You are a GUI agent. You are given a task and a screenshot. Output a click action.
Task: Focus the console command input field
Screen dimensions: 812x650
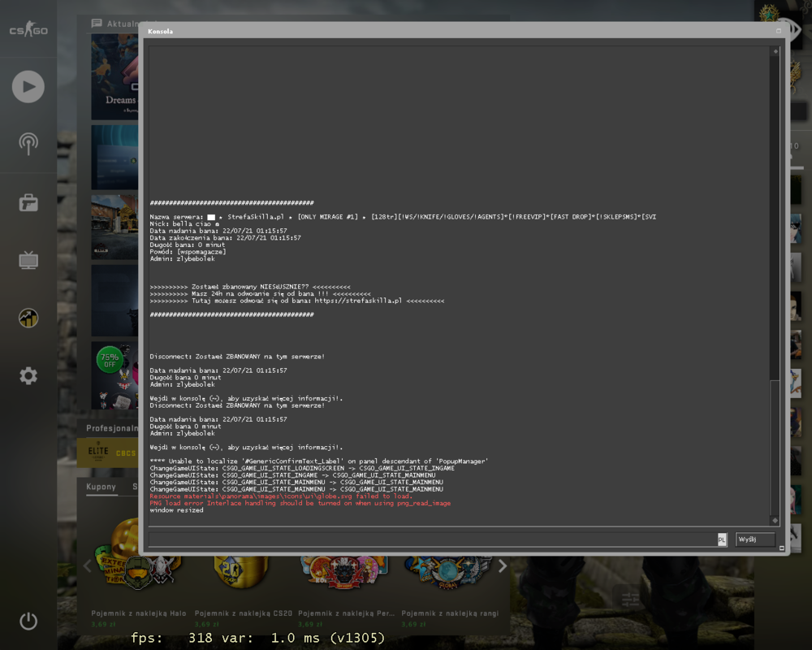[433, 539]
